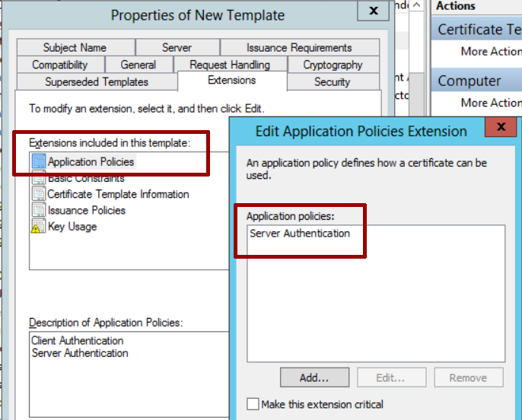The image size is (522, 420).
Task: Click the Application Policies extension icon
Action: (39, 161)
